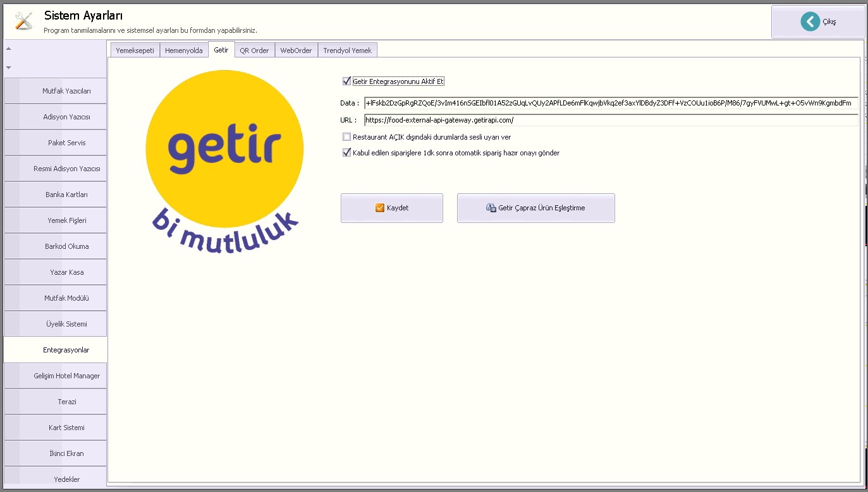Open Mutfak Yazıcıları settings
Image resolution: width=868 pixels, height=492 pixels.
pos(56,91)
